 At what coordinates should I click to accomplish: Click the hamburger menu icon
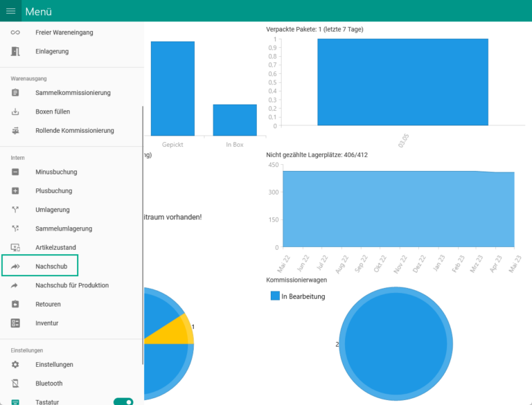point(11,11)
